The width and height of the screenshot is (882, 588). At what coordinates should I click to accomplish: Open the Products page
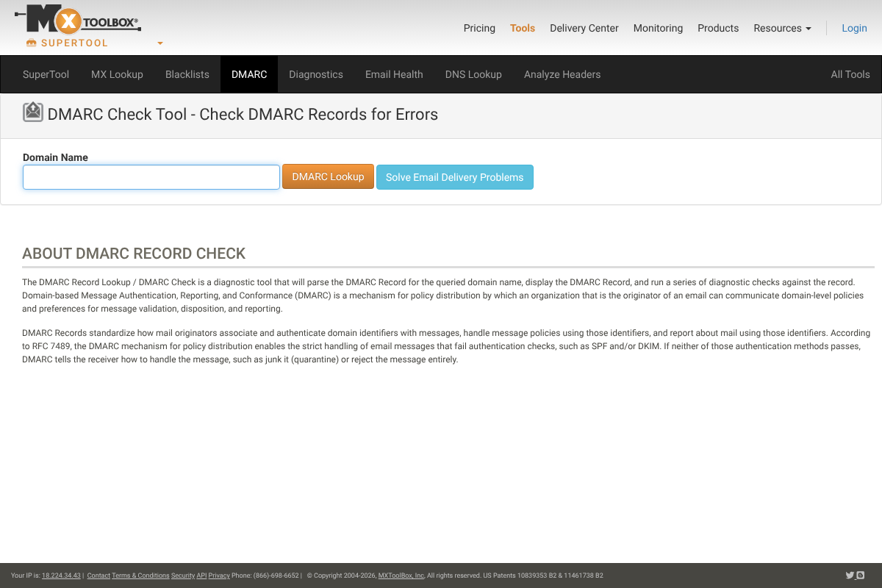718,28
